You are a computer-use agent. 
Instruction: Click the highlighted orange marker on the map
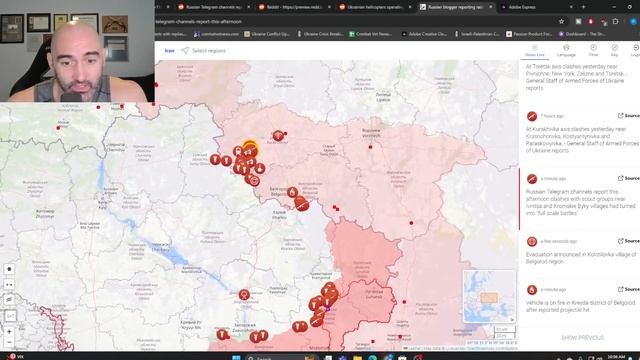click(x=250, y=149)
